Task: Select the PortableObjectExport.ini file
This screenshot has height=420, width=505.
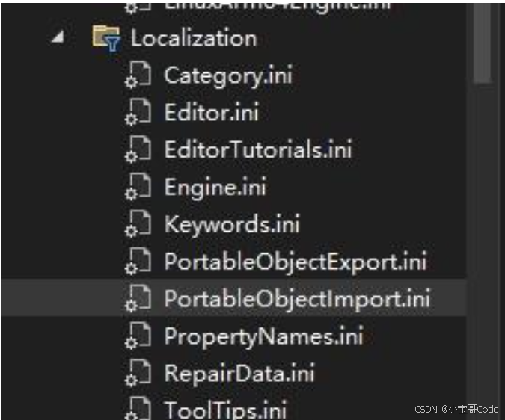Action: 296,262
